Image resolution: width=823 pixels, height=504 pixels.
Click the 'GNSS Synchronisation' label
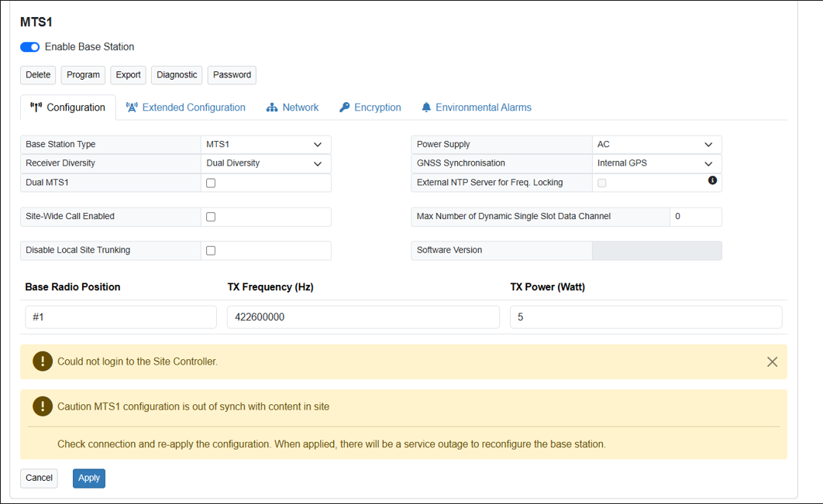tap(461, 163)
